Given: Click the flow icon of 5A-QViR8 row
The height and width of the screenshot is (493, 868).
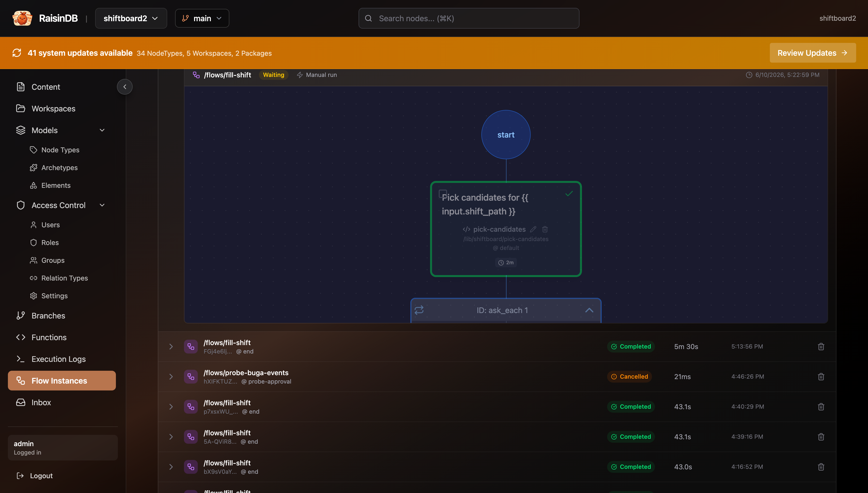Looking at the screenshot, I should click(x=191, y=437).
